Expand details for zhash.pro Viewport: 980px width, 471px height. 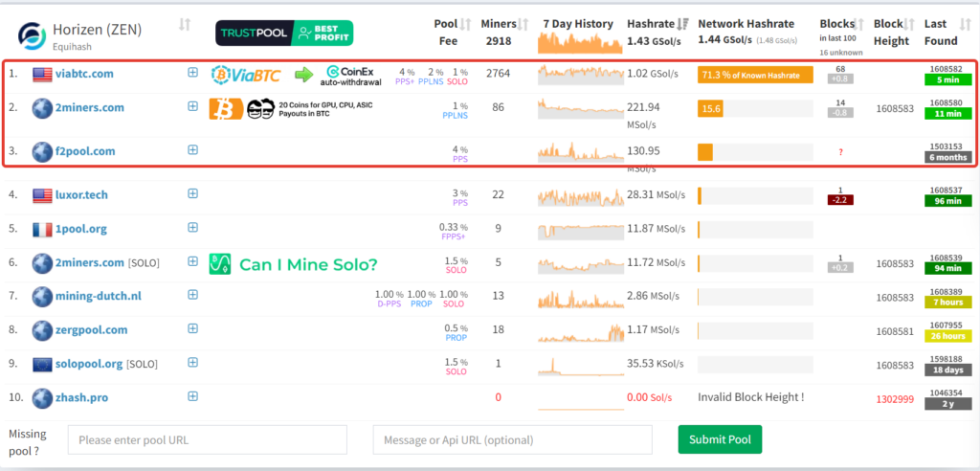point(192,396)
